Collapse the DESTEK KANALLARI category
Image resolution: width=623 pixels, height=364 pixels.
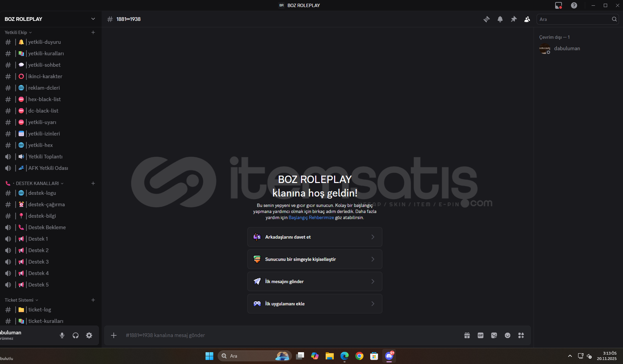pyautogui.click(x=35, y=183)
